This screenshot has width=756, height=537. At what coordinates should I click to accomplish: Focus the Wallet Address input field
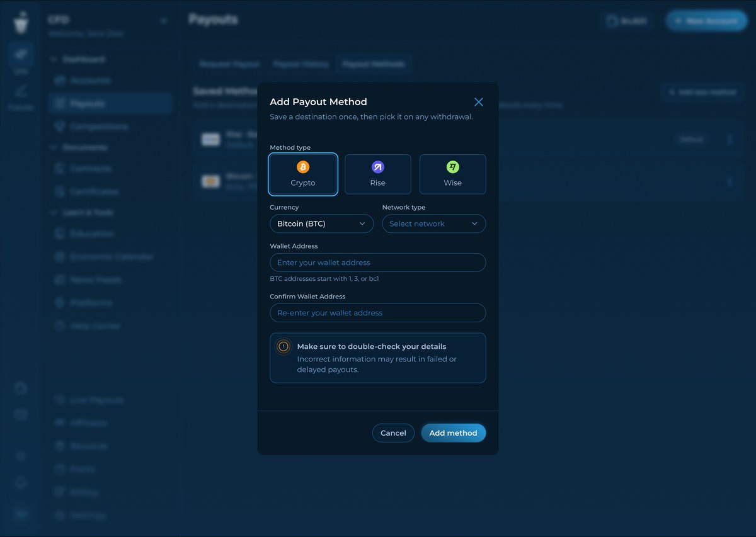pos(378,263)
